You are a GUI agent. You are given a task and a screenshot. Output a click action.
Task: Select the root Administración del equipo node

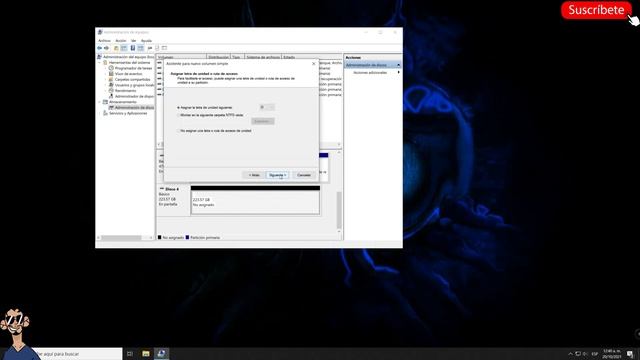[x=128, y=57]
